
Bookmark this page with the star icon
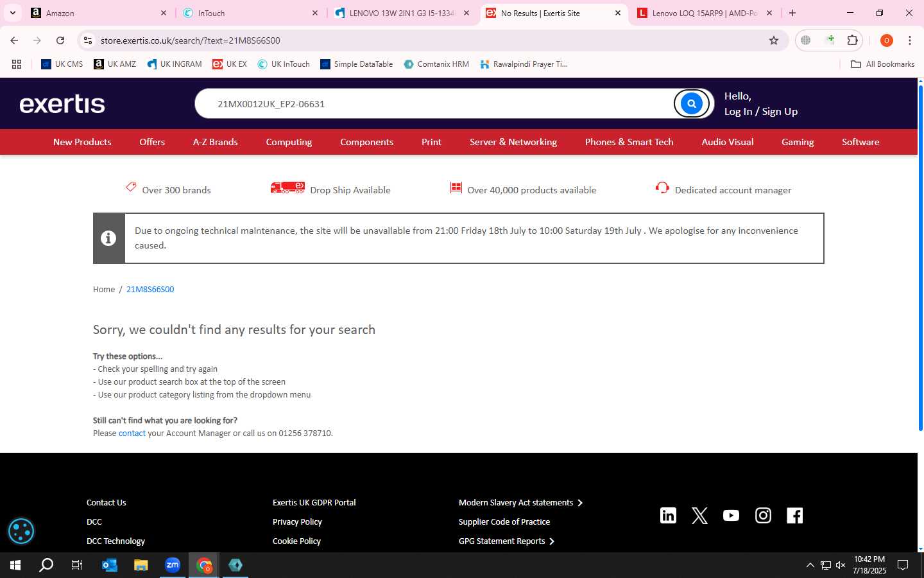pos(774,40)
